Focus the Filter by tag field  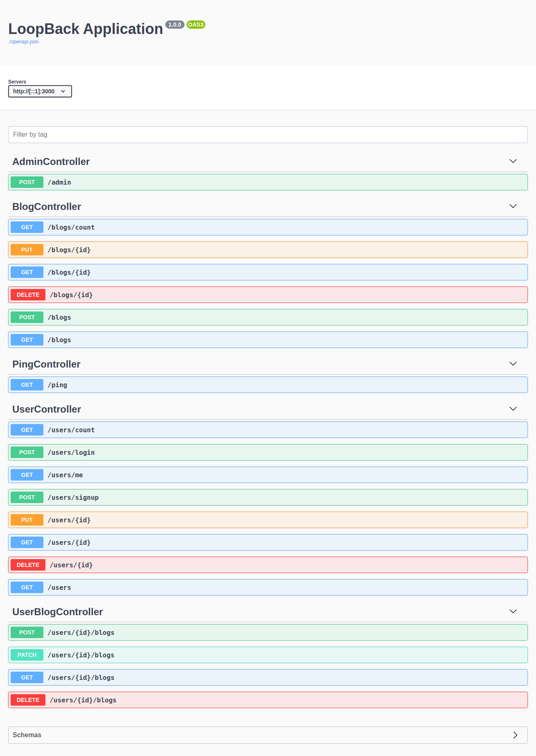coord(268,135)
